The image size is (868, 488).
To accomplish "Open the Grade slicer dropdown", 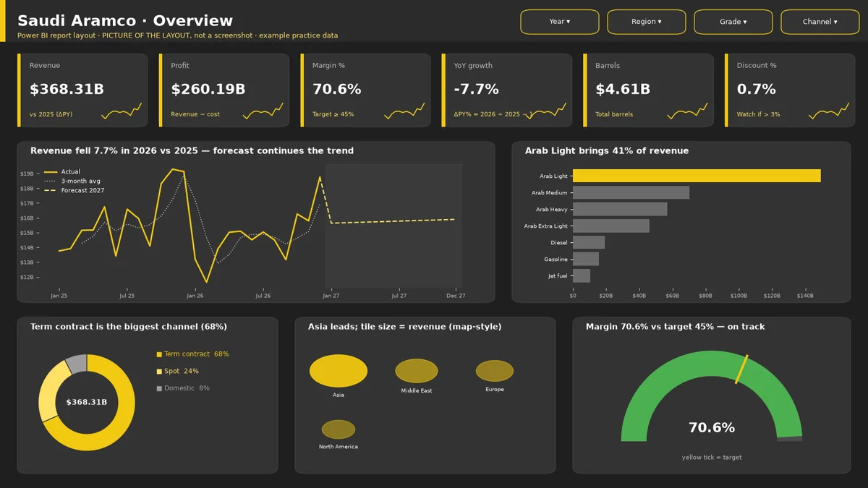I will point(733,22).
